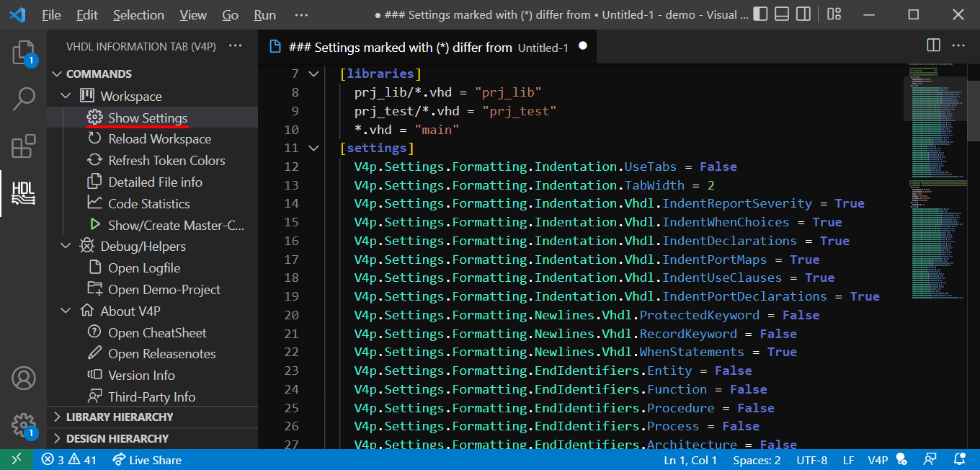Open the Manage gear in activity bar

(x=24, y=425)
